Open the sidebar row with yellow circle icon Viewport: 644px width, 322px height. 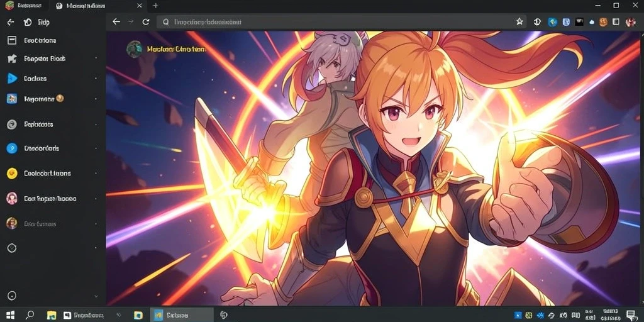click(x=52, y=174)
